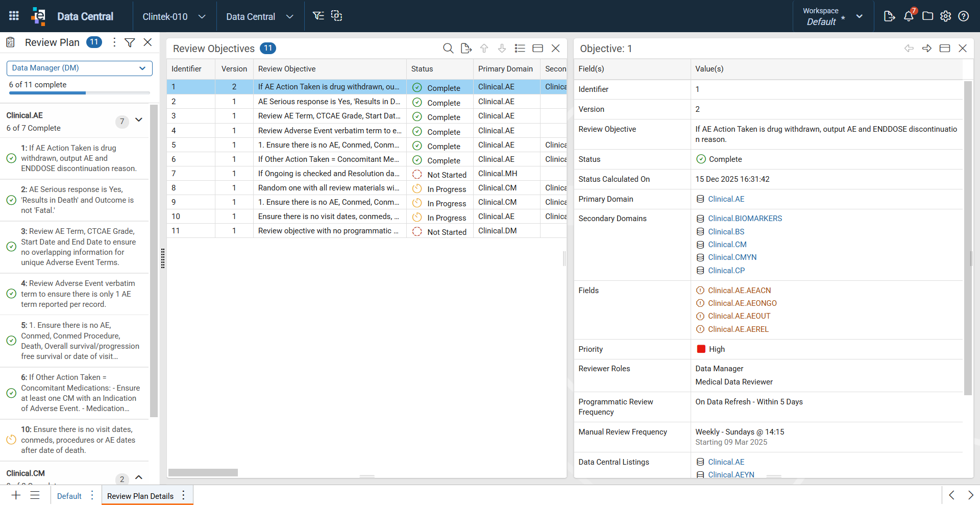Click the 6 of 11 complete progress bar
The height and width of the screenshot is (505, 980).
(x=80, y=93)
